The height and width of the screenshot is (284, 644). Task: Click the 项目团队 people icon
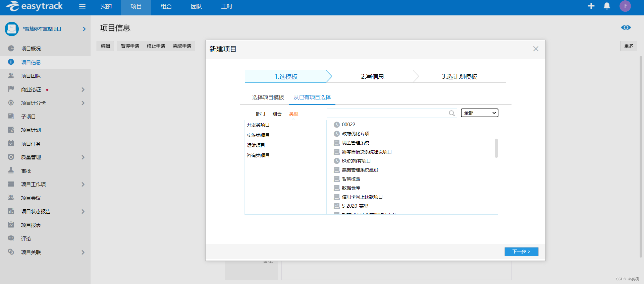click(x=11, y=76)
